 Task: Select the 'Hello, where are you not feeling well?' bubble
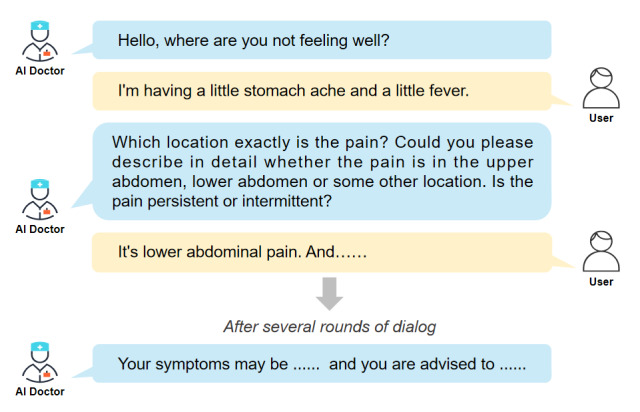(x=322, y=40)
